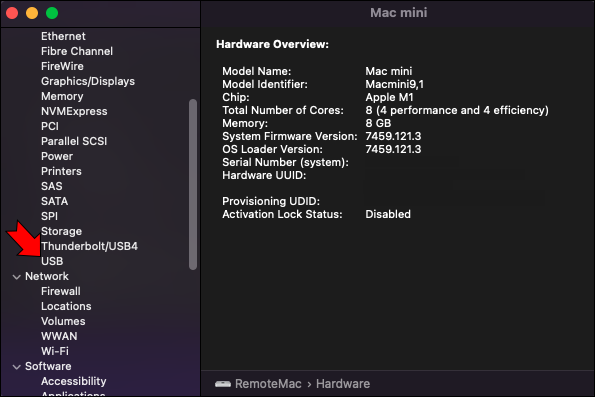Show Memory information
This screenshot has height=397, width=595.
point(62,96)
